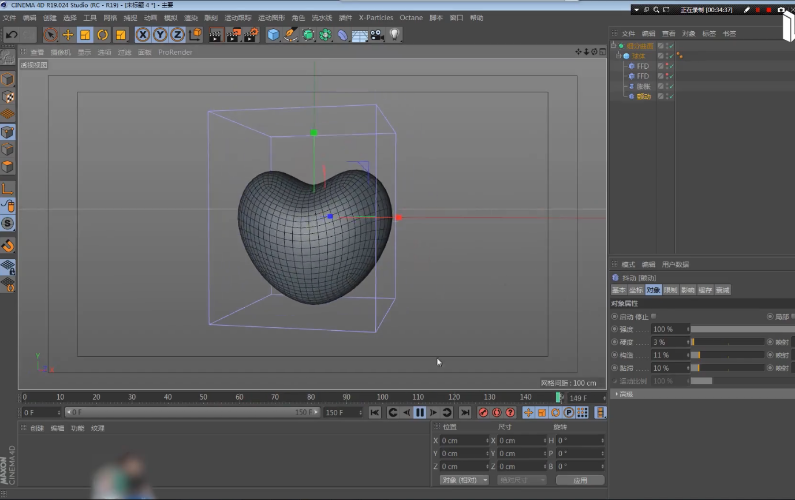This screenshot has height=500, width=795.
Task: Click the Camera object icon in the toolbar
Action: tap(377, 34)
